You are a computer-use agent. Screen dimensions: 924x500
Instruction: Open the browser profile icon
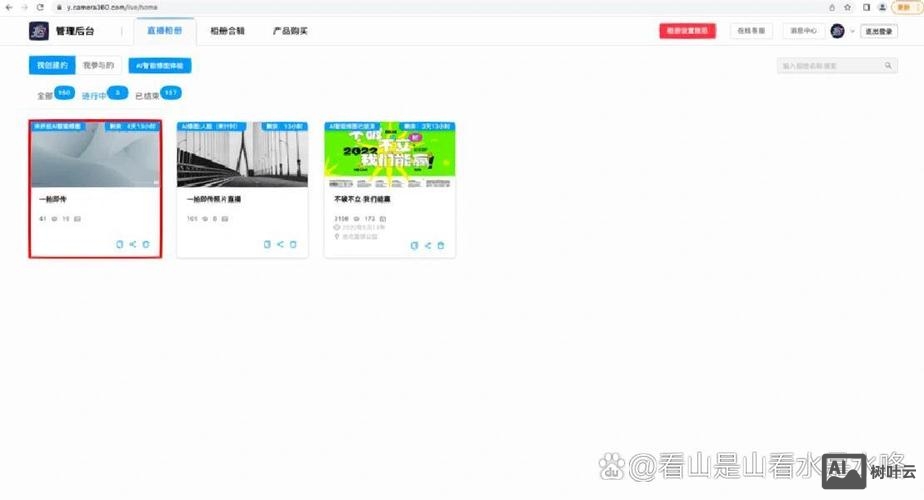tap(882, 7)
